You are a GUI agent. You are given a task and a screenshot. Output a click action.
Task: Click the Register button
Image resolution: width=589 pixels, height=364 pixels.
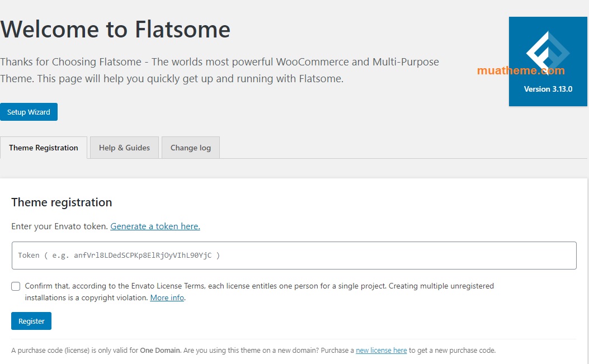[31, 321]
